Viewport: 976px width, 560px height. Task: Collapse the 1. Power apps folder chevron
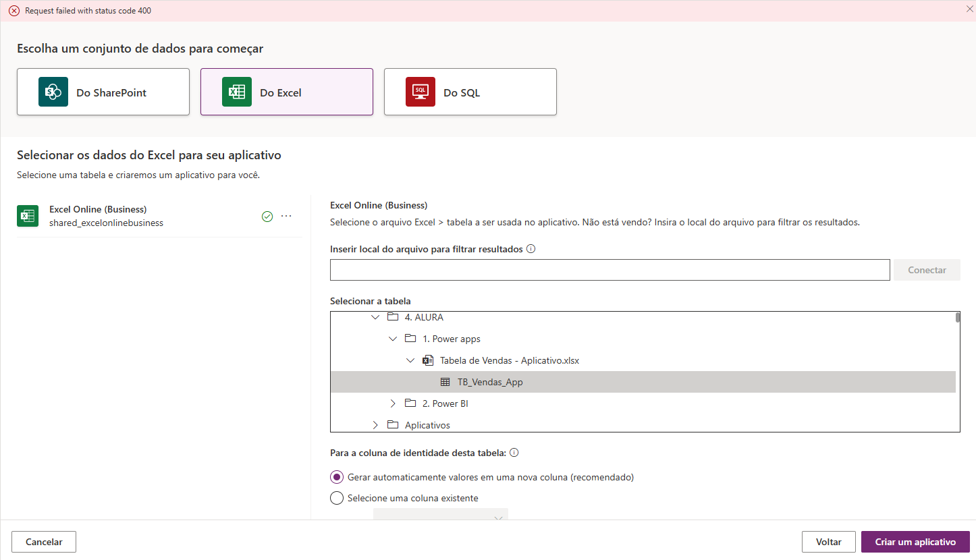click(x=393, y=339)
